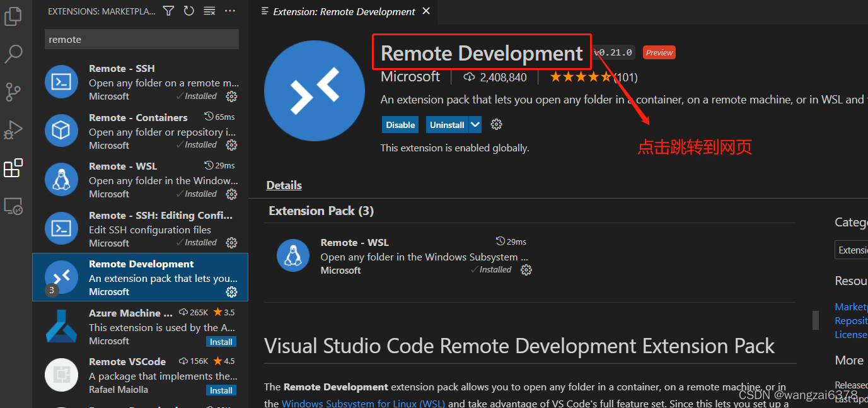
Task: Click the Extension Pack (3) heading
Action: (321, 211)
